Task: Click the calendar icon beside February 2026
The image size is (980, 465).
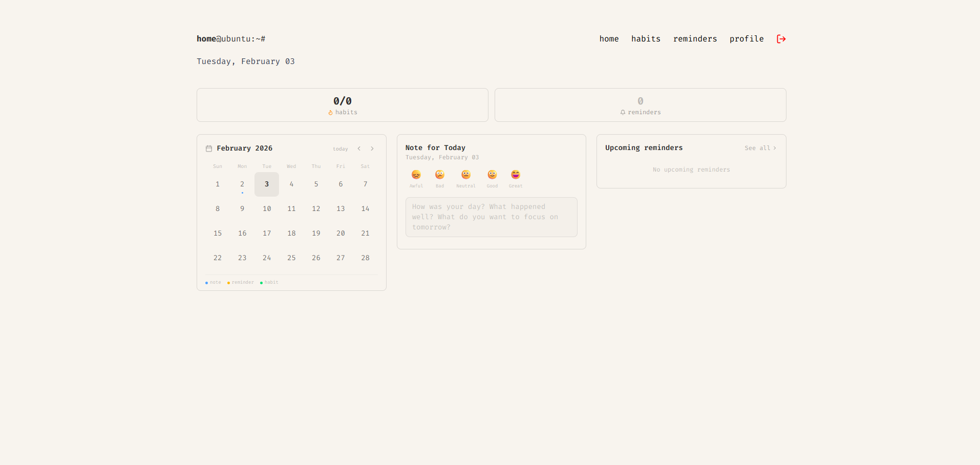Action: (209, 149)
